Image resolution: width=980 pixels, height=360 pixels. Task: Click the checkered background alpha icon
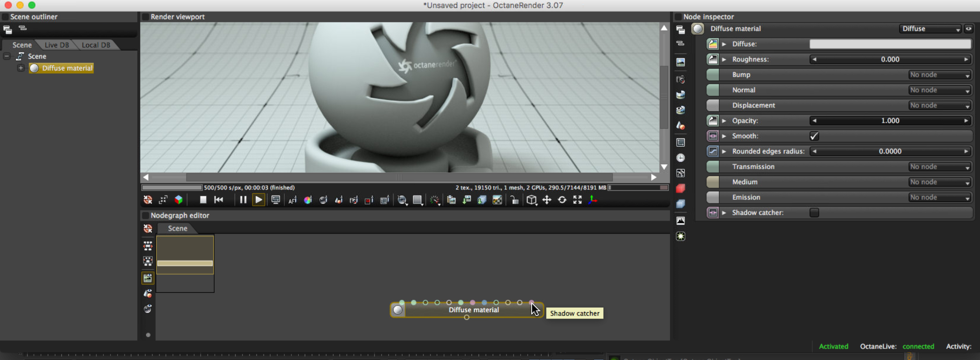[x=497, y=200]
